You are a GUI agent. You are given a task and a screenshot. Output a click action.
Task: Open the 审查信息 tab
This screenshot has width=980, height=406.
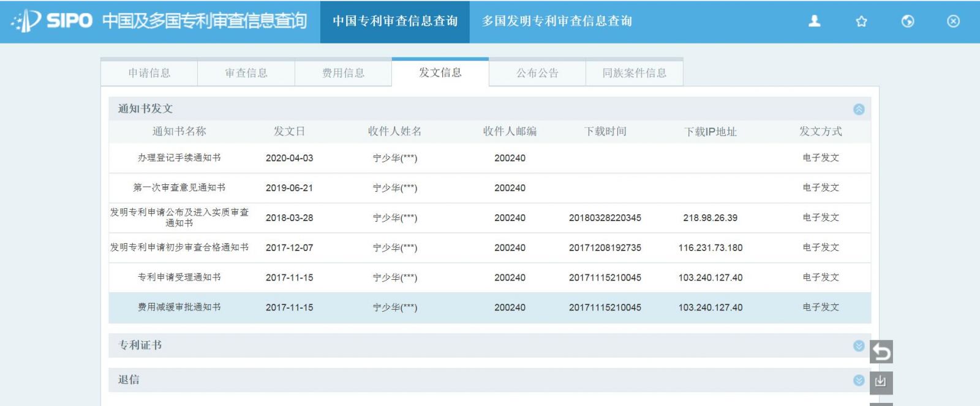(246, 73)
